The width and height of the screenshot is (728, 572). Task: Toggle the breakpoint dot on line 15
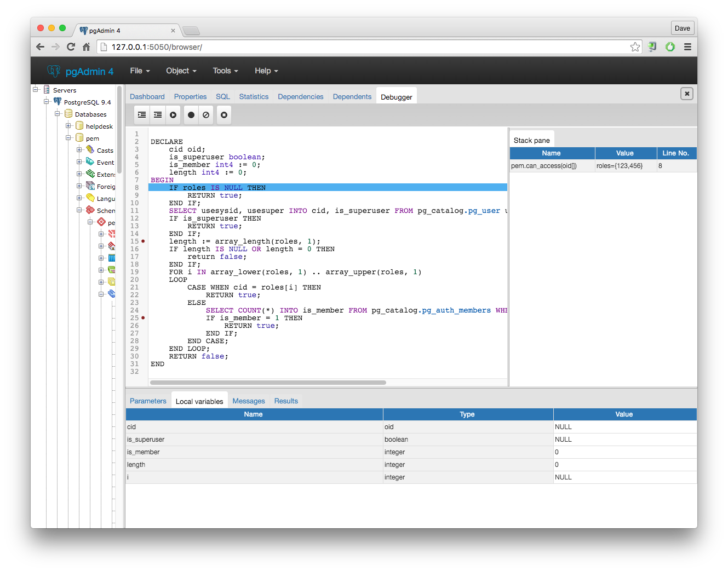click(143, 241)
